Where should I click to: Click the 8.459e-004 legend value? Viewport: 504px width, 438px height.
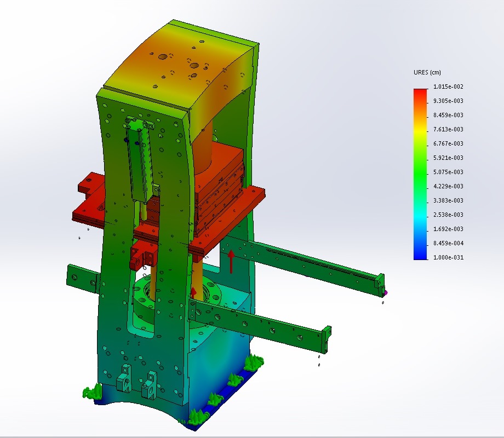(448, 243)
